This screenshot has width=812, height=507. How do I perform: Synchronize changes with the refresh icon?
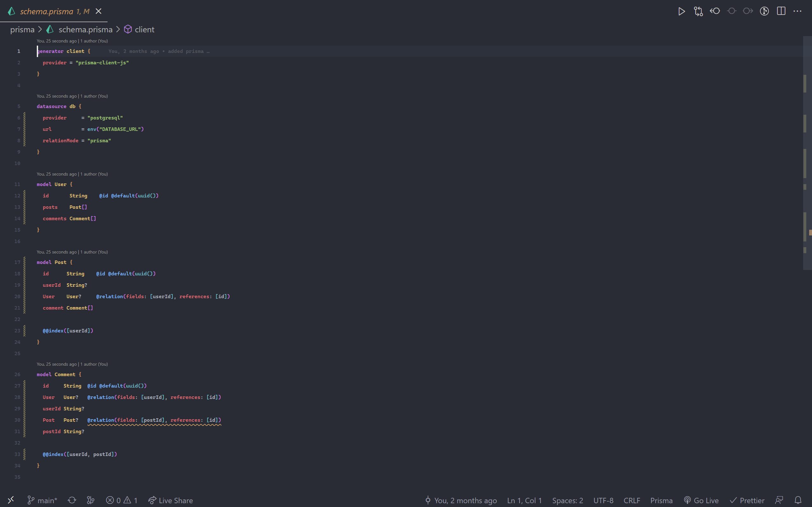tap(72, 500)
